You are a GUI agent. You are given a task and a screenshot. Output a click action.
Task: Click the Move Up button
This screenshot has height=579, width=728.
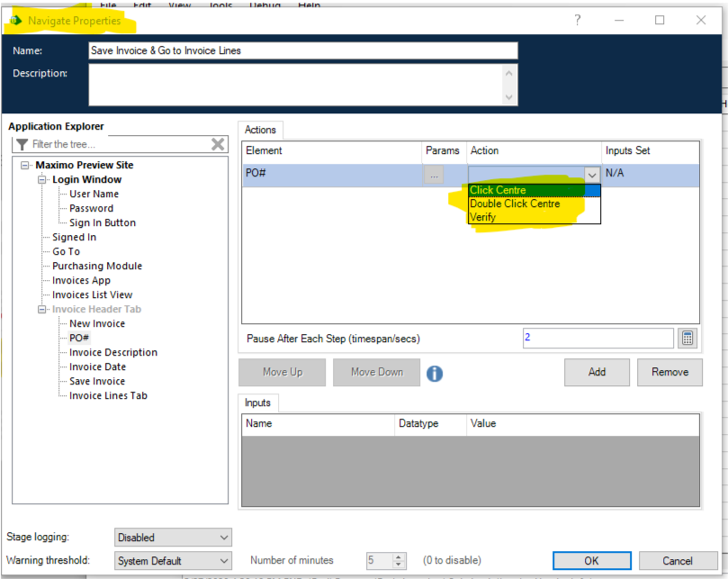pos(283,372)
